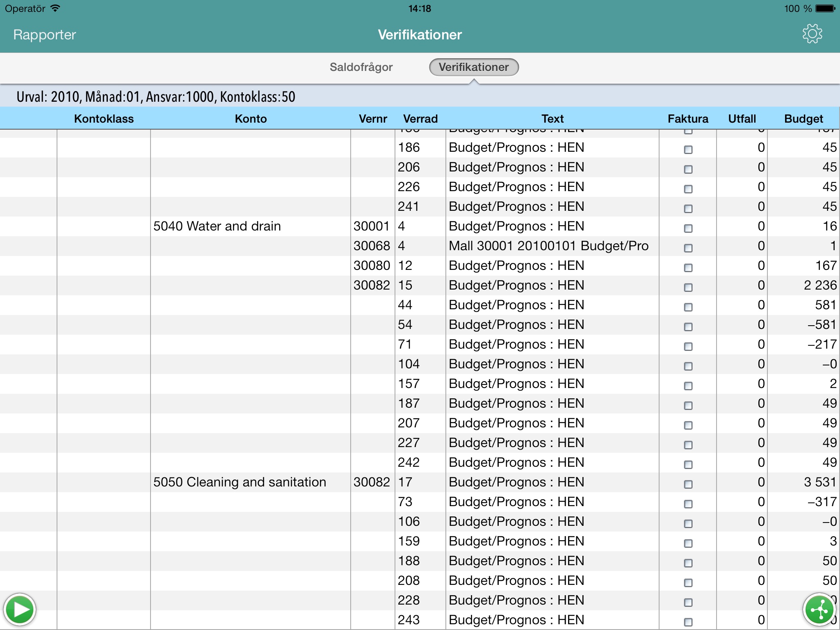Tap the Kontoklass column header
This screenshot has height=630, width=840.
[104, 119]
